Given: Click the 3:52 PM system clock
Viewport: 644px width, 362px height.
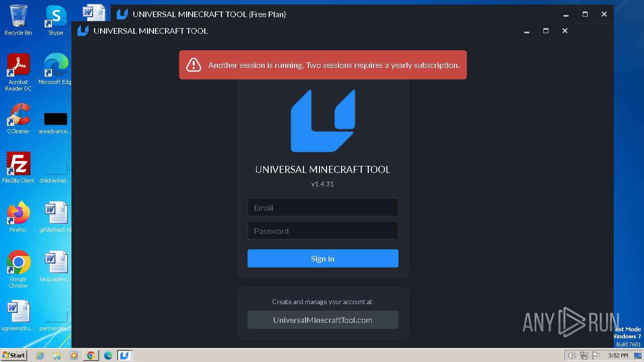Looking at the screenshot, I should click(x=618, y=355).
